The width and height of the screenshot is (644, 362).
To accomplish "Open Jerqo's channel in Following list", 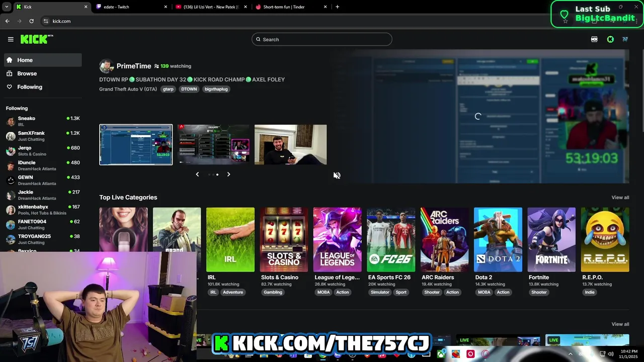I will 43,151.
